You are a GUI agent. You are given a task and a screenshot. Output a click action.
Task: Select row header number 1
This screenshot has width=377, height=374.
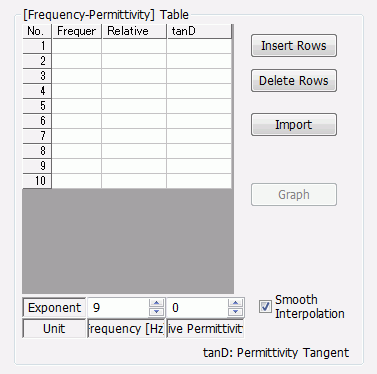[37, 46]
